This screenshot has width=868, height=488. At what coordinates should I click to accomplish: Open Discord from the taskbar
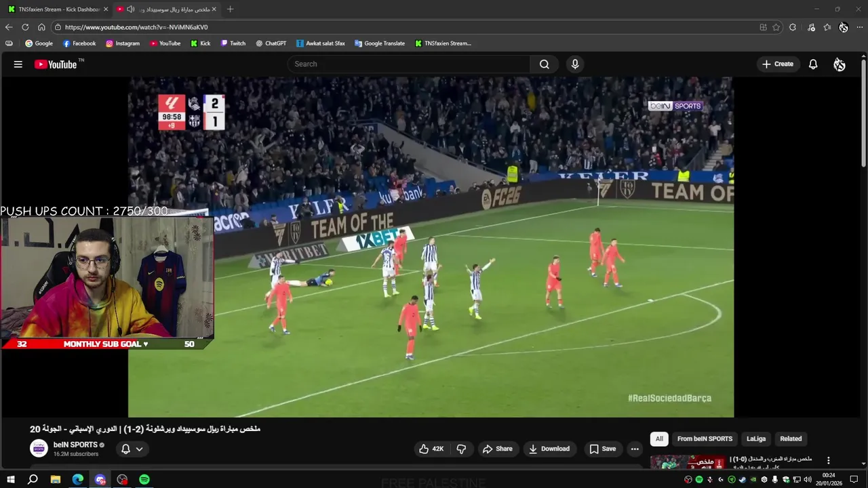click(x=100, y=479)
